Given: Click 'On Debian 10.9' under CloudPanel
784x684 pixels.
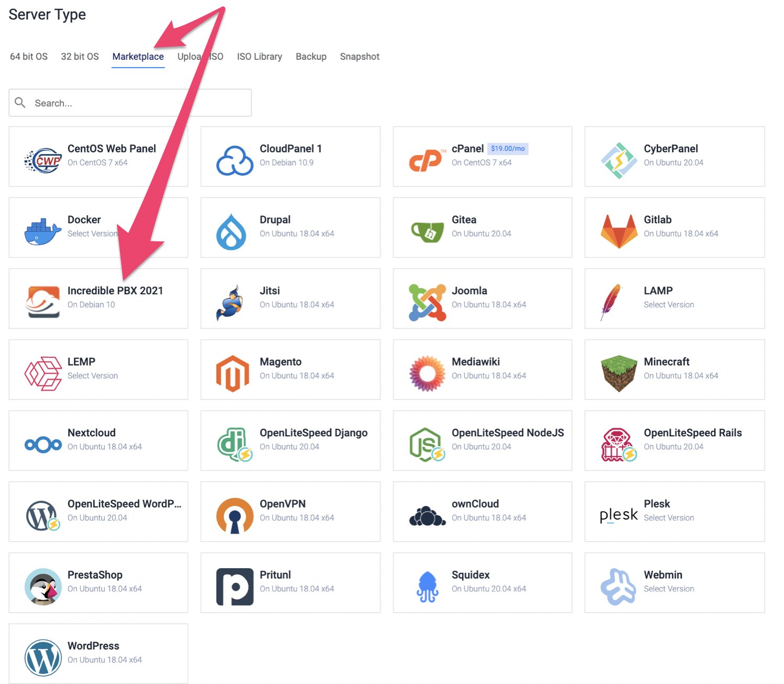Looking at the screenshot, I should (x=286, y=163).
